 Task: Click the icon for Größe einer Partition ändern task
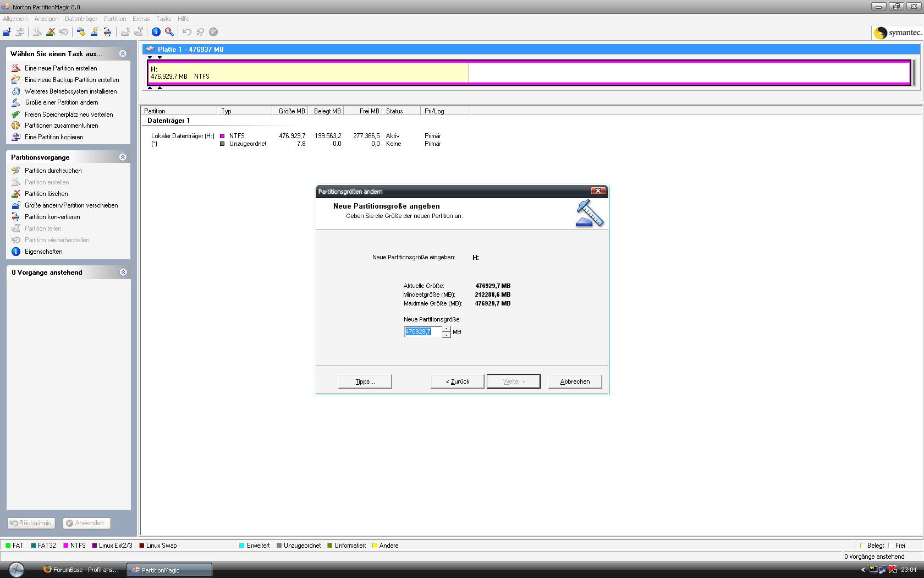pos(15,102)
